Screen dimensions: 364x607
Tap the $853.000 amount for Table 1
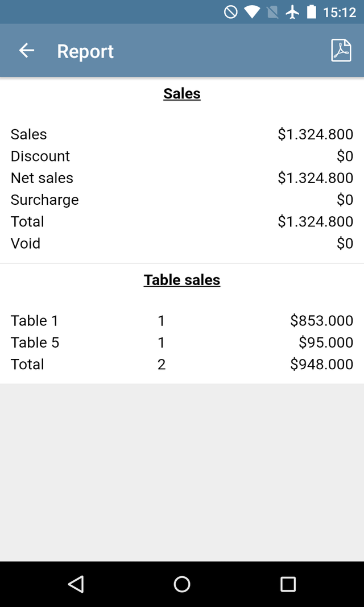pos(321,321)
